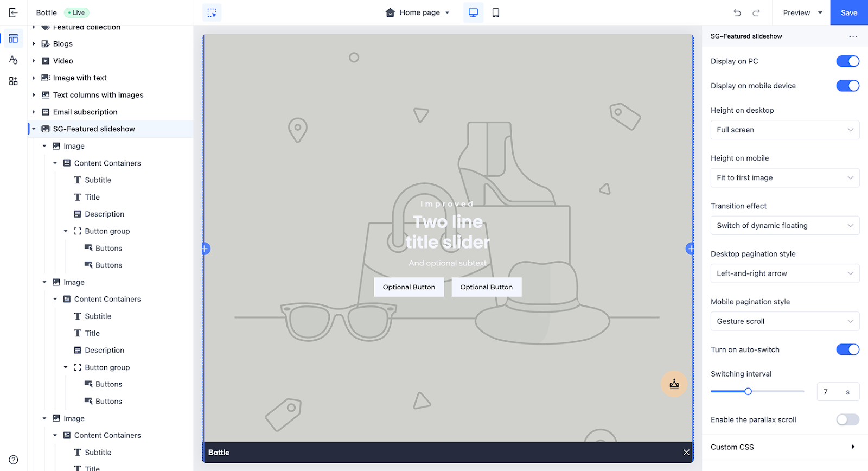This screenshot has width=868, height=471.
Task: Click the Save button
Action: click(x=849, y=12)
